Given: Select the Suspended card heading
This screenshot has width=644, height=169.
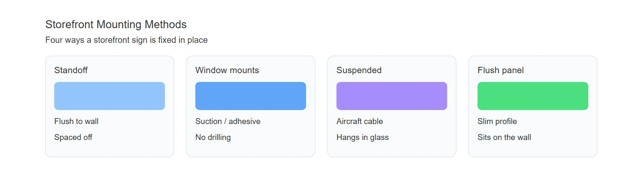Looking at the screenshot, I should (359, 70).
